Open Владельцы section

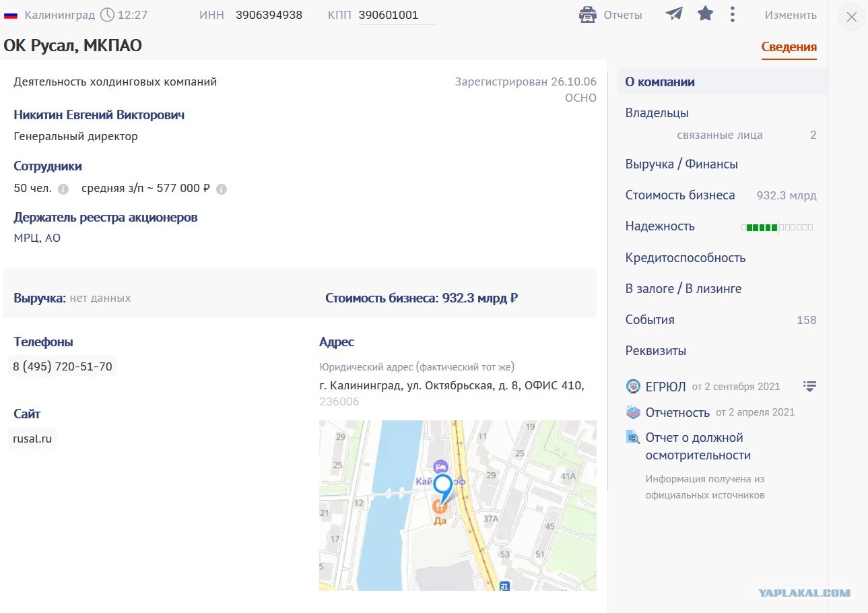[657, 113]
